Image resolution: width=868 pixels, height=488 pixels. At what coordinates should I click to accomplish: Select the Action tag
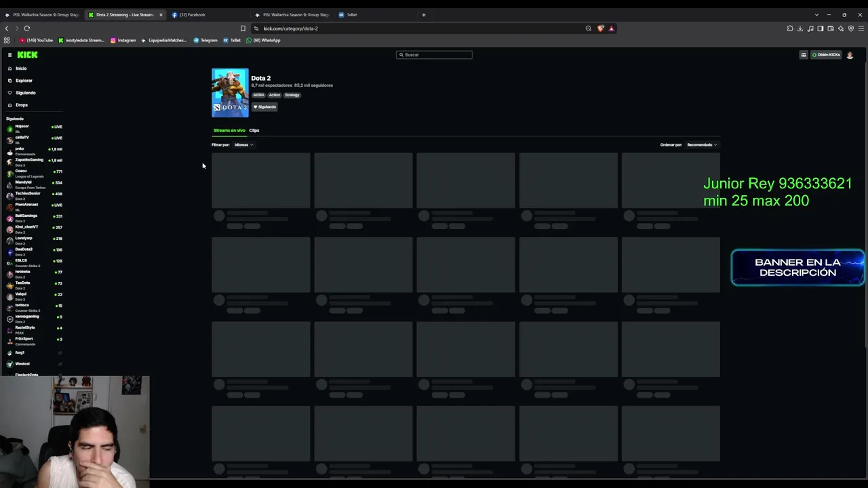(274, 95)
